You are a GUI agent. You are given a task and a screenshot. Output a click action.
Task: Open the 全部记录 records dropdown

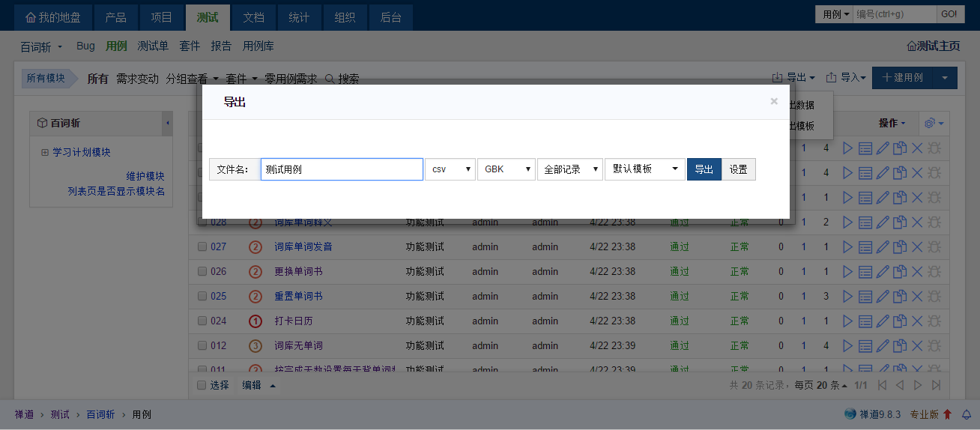click(569, 169)
